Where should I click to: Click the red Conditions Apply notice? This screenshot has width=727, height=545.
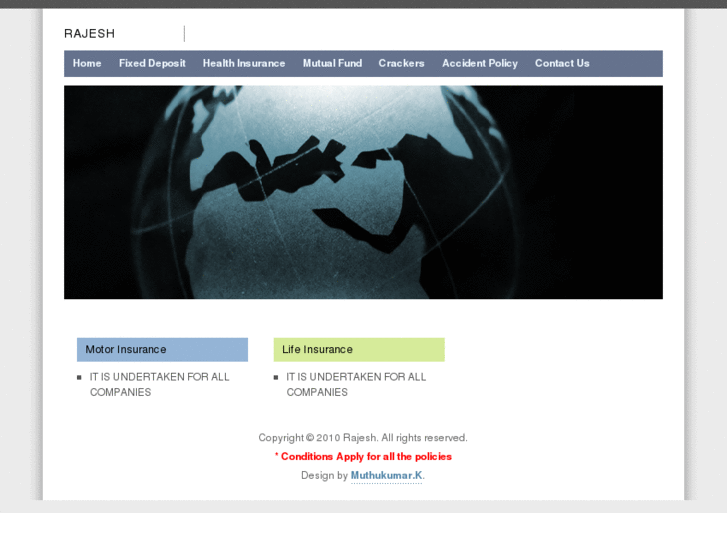click(x=363, y=457)
